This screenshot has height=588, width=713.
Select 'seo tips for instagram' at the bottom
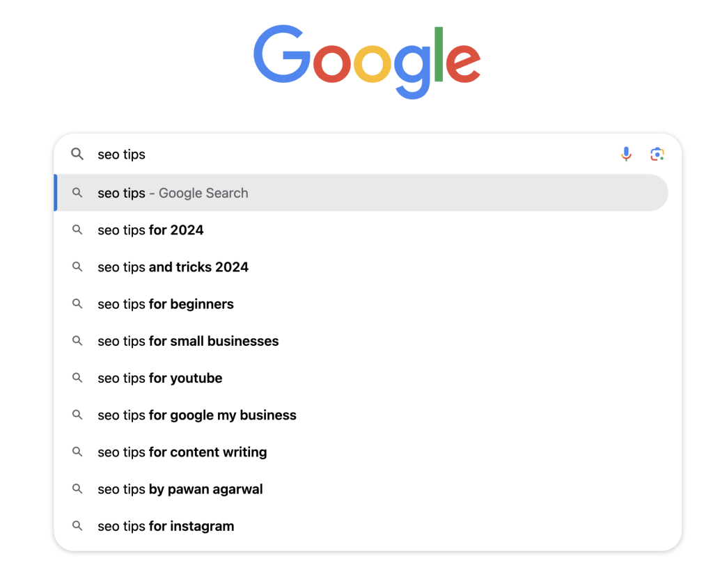point(165,526)
